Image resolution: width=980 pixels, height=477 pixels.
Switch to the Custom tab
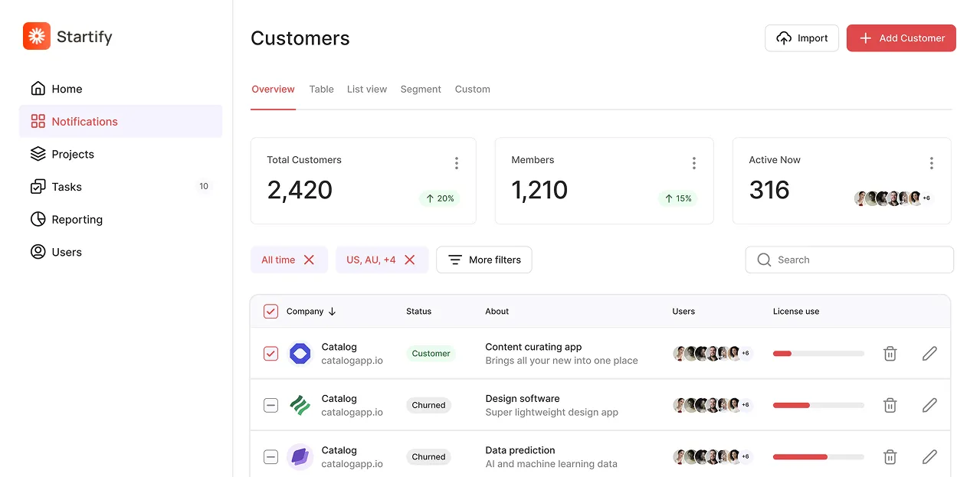473,89
